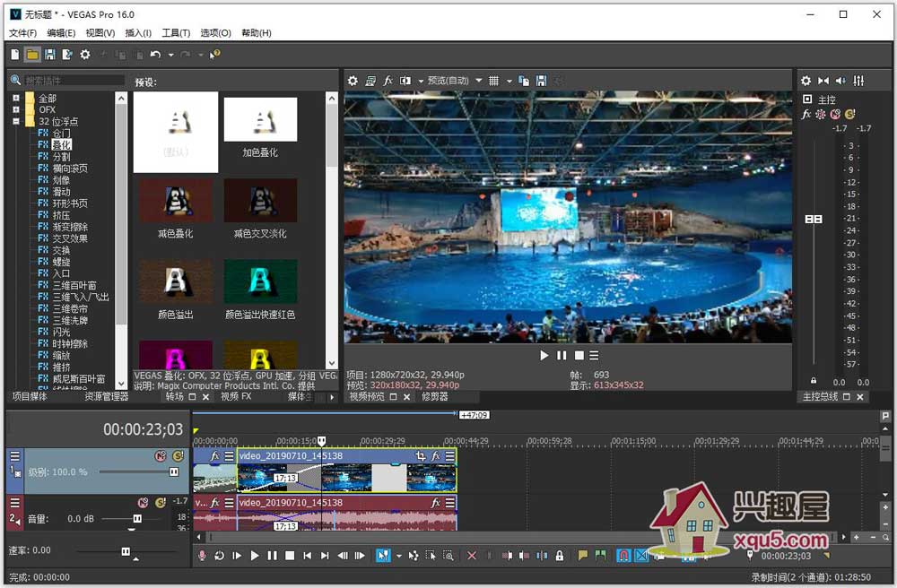Pause playback in the preview window

[x=562, y=356]
